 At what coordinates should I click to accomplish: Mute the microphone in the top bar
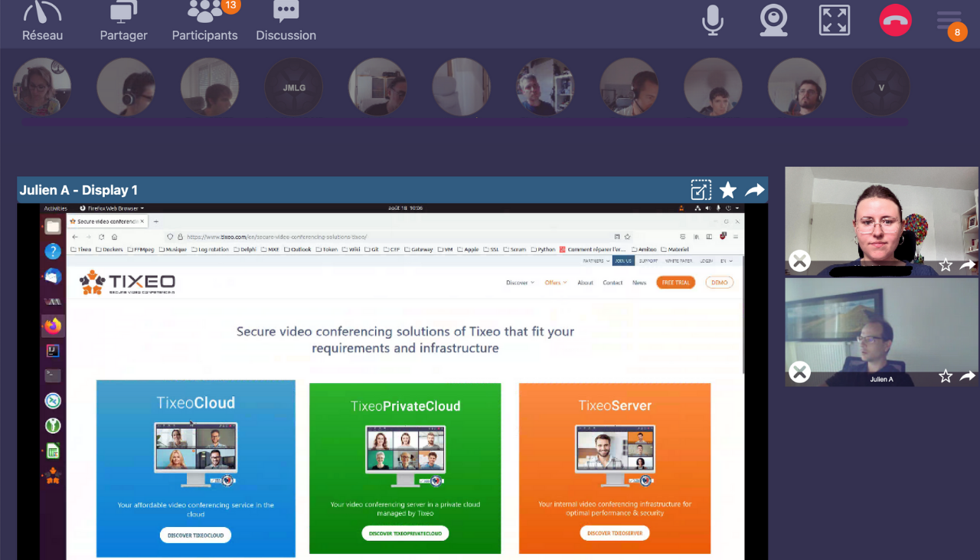coord(713,21)
